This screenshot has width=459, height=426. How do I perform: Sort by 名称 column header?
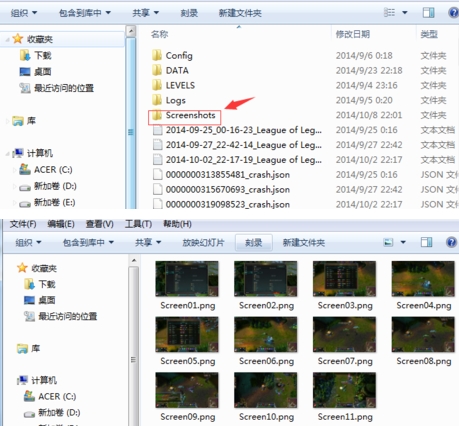click(x=159, y=34)
